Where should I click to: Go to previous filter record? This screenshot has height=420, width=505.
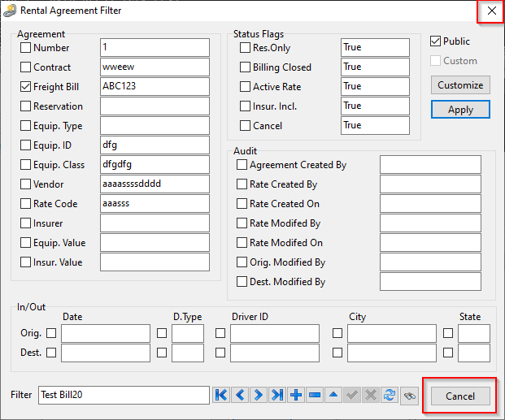click(240, 395)
